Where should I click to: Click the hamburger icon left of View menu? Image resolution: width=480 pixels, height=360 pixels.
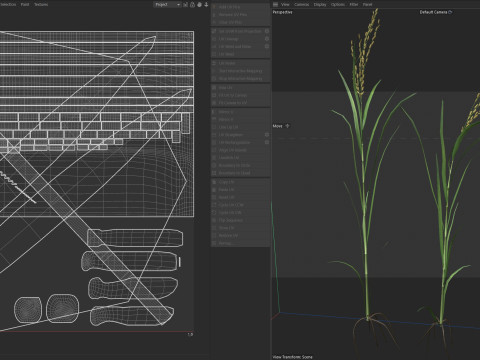click(x=275, y=4)
